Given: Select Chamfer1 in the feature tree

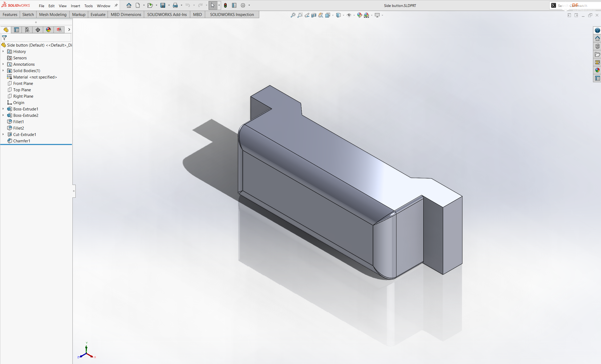Looking at the screenshot, I should tap(22, 141).
